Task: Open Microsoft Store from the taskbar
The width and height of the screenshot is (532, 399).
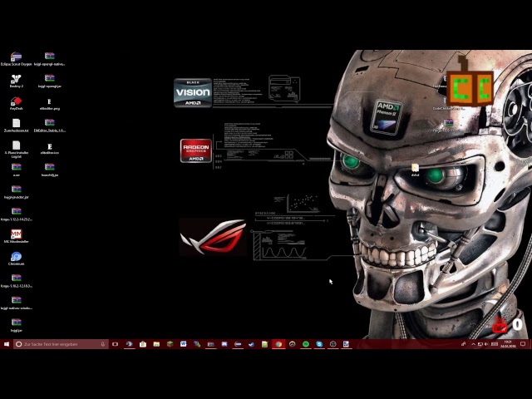Action: pyautogui.click(x=143, y=344)
